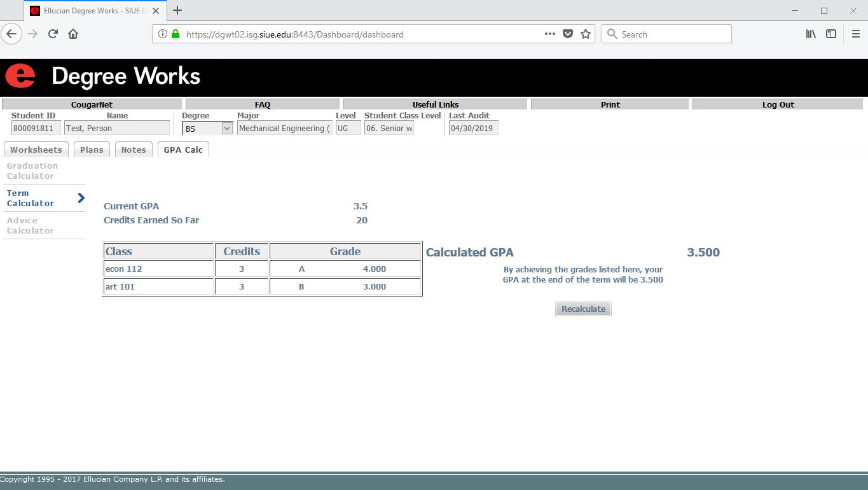Screen dimensions: 868x490
Task: Toggle the sidebar view icon
Action: point(831,34)
